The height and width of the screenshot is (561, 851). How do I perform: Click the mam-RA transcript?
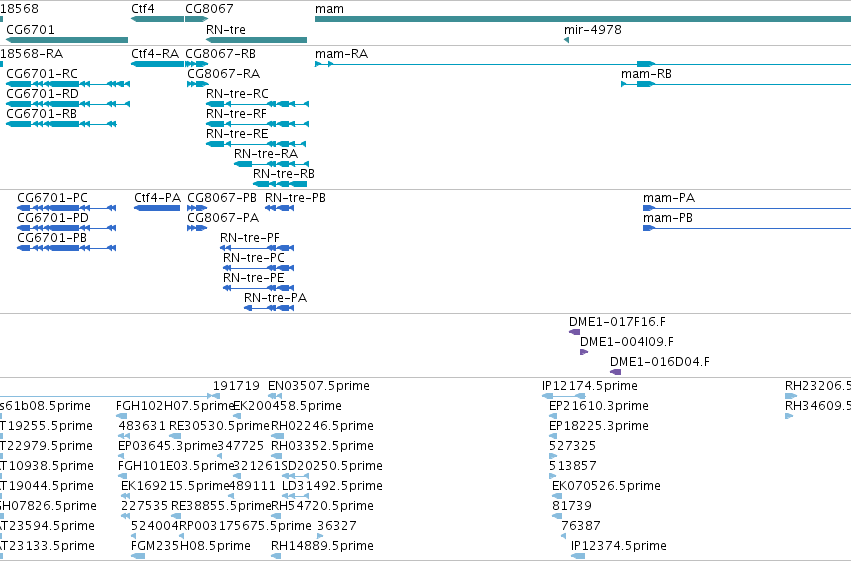pyautogui.click(x=583, y=64)
